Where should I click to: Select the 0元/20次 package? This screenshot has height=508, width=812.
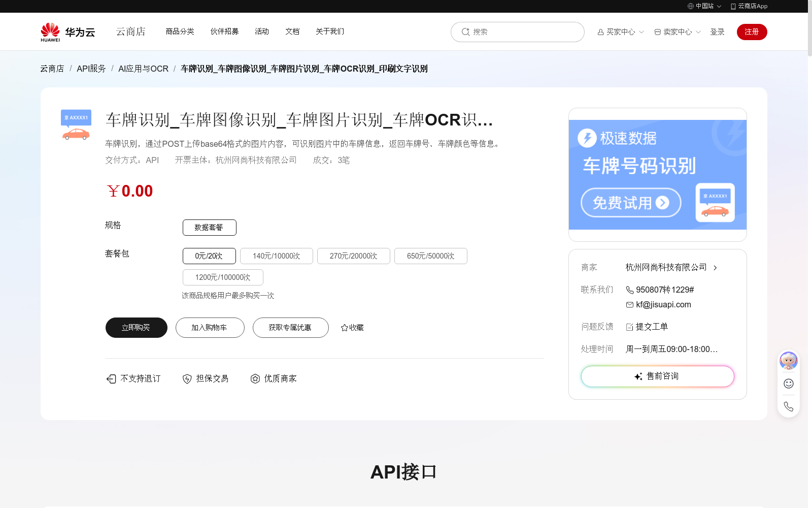click(x=209, y=256)
